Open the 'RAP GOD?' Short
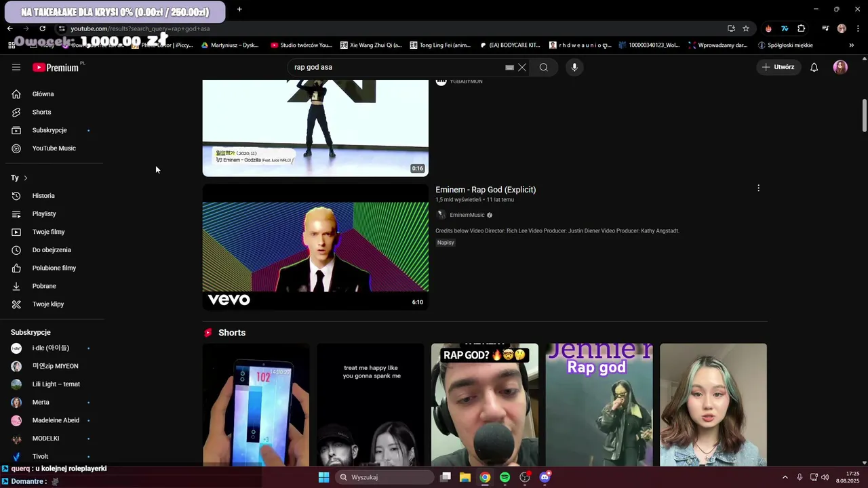The image size is (868, 488). [485, 405]
